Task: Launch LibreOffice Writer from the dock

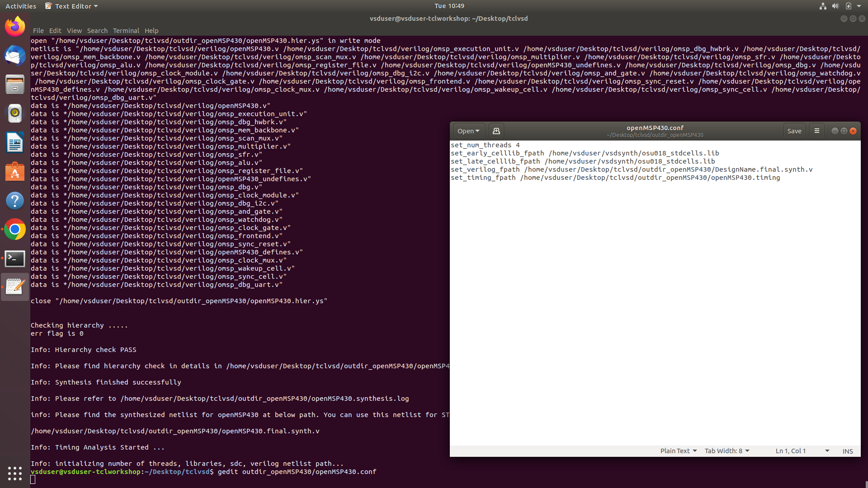Action: (x=15, y=142)
